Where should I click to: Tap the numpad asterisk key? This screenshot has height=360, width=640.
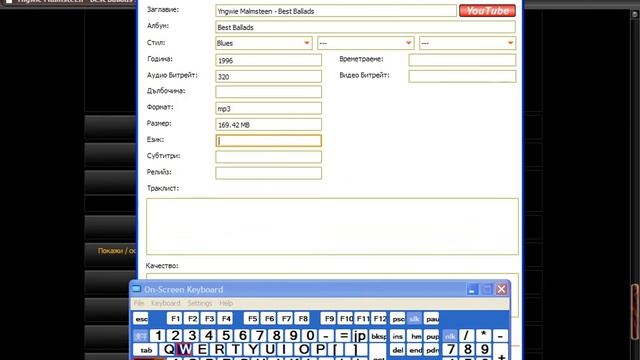(x=484, y=336)
